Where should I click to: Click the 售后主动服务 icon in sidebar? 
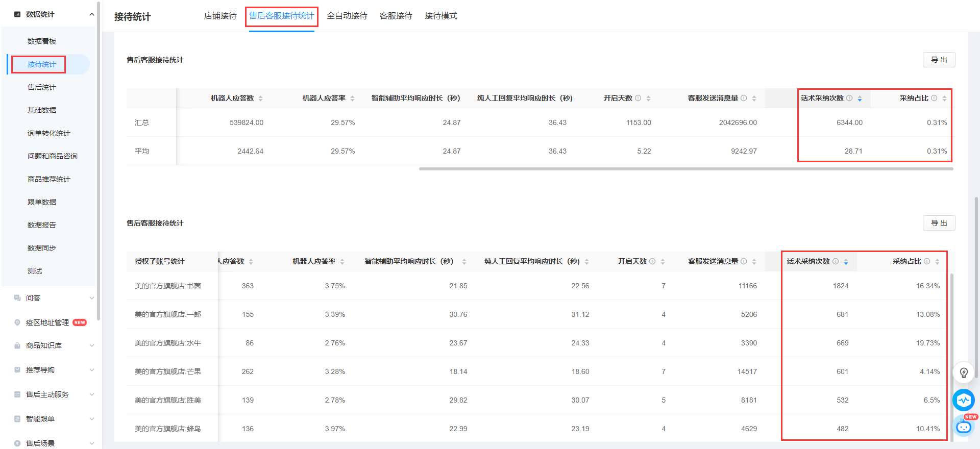tap(17, 394)
